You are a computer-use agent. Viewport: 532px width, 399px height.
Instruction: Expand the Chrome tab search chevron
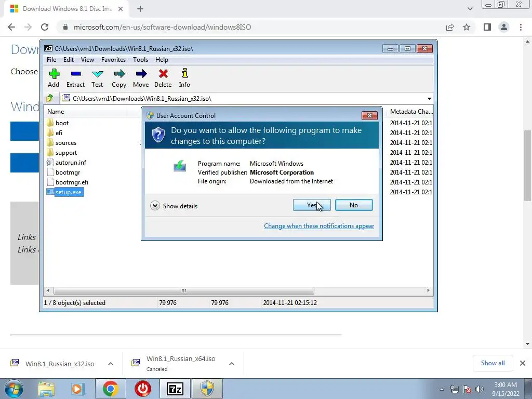[470, 9]
